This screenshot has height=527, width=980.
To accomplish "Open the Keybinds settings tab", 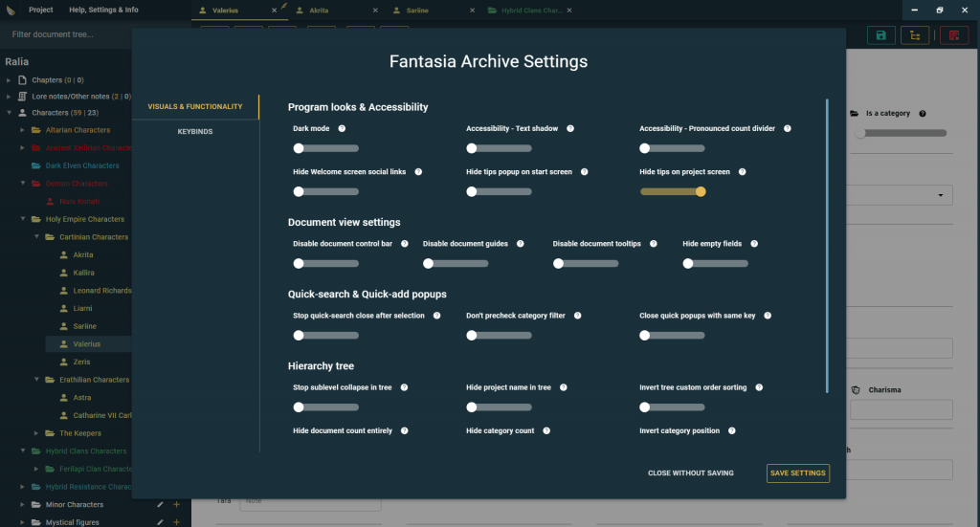I will click(x=195, y=132).
